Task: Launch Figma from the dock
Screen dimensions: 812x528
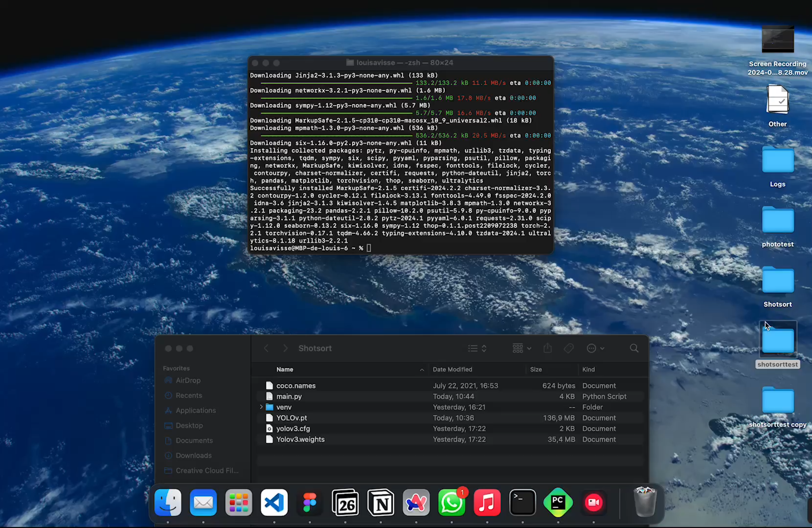Action: pyautogui.click(x=309, y=503)
